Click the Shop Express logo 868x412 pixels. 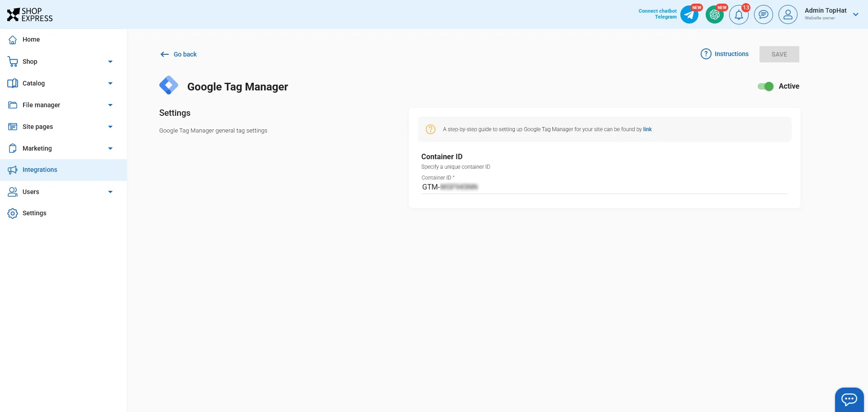point(30,14)
